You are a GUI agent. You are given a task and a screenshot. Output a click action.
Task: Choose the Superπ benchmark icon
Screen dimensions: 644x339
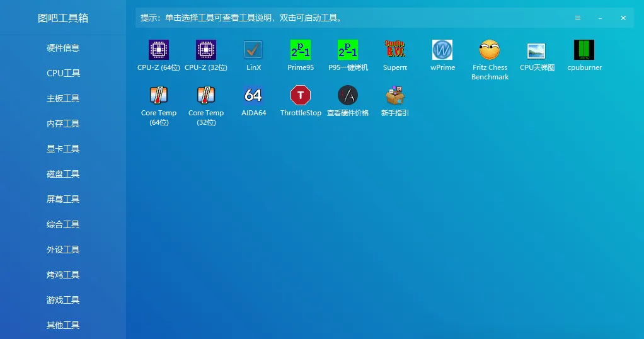coord(394,49)
